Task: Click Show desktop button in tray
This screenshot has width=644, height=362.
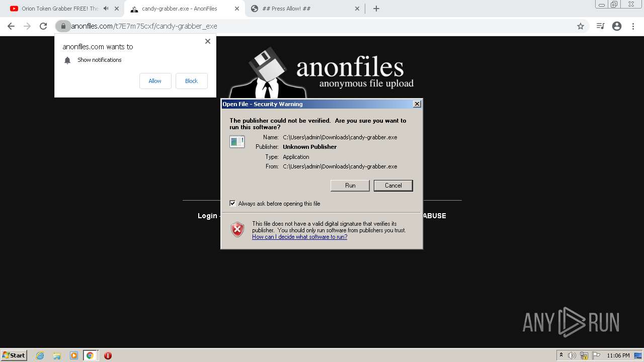Action: pos(639,355)
